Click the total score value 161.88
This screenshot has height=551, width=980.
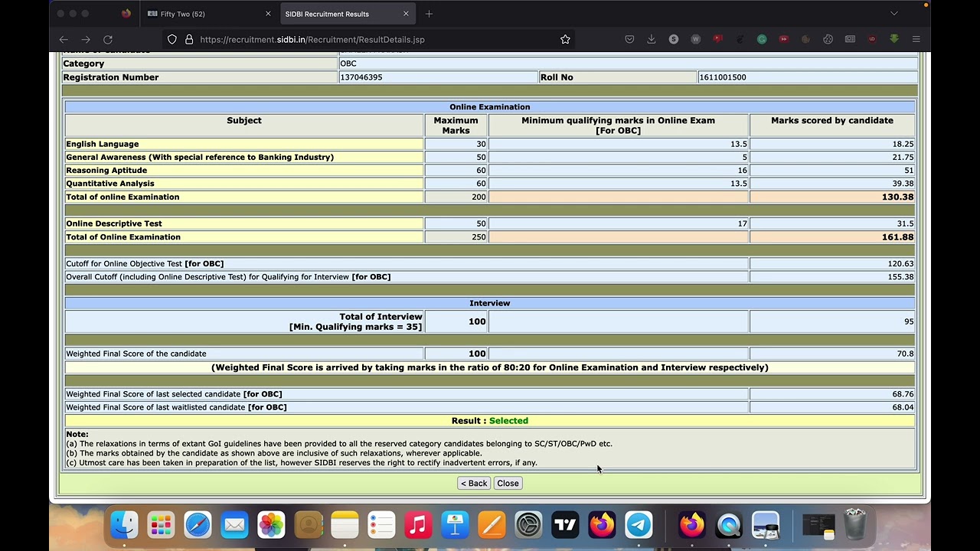pyautogui.click(x=897, y=237)
